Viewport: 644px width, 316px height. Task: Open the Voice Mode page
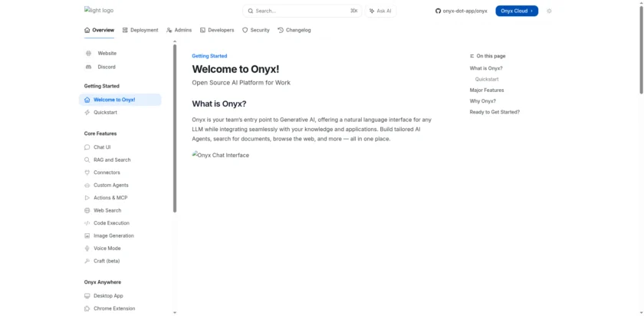click(x=120, y=249)
